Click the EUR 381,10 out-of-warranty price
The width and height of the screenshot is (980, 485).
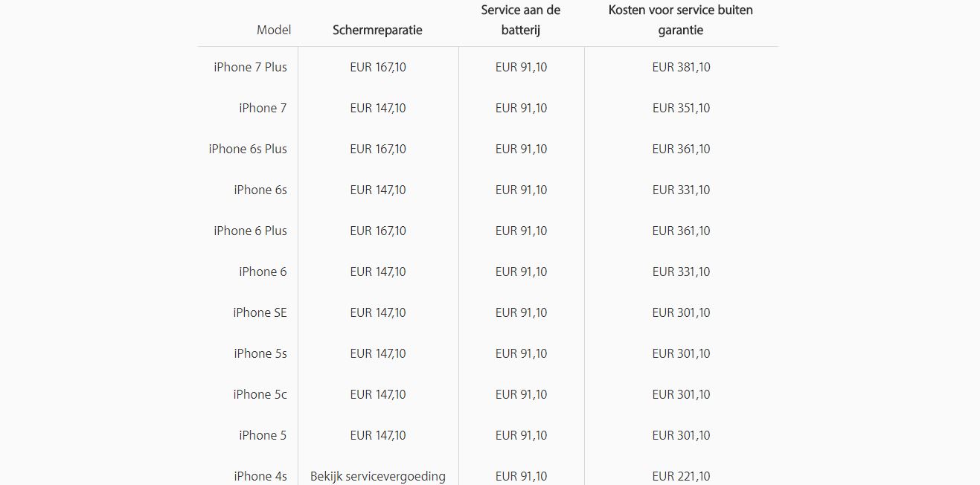pyautogui.click(x=681, y=67)
